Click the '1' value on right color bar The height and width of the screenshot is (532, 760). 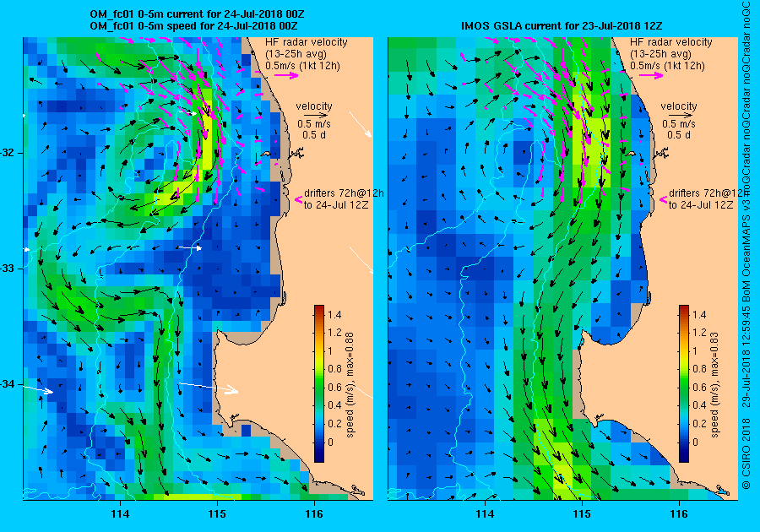pyautogui.click(x=696, y=351)
